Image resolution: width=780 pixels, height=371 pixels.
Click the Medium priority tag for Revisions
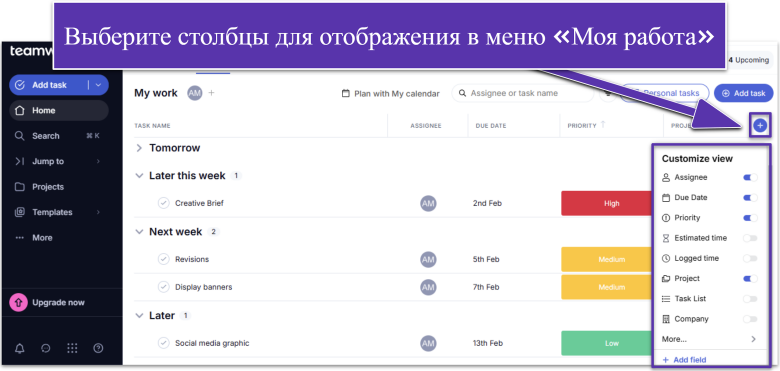coord(606,259)
